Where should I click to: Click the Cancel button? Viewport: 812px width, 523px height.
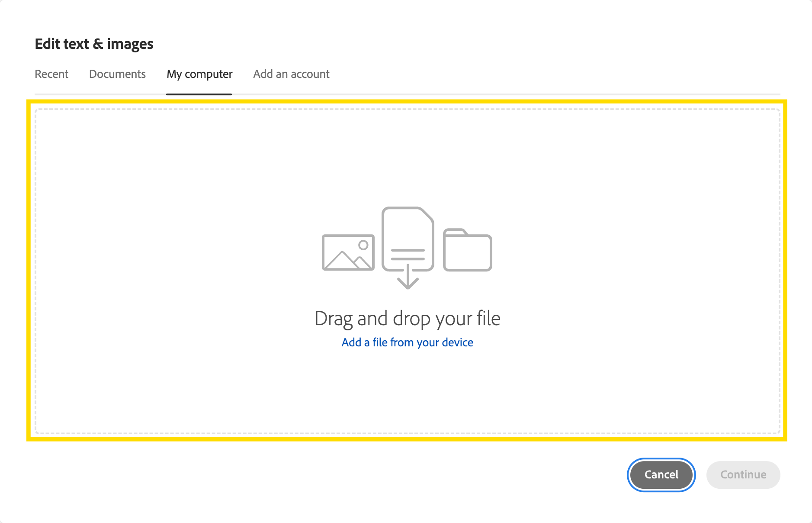[661, 475]
